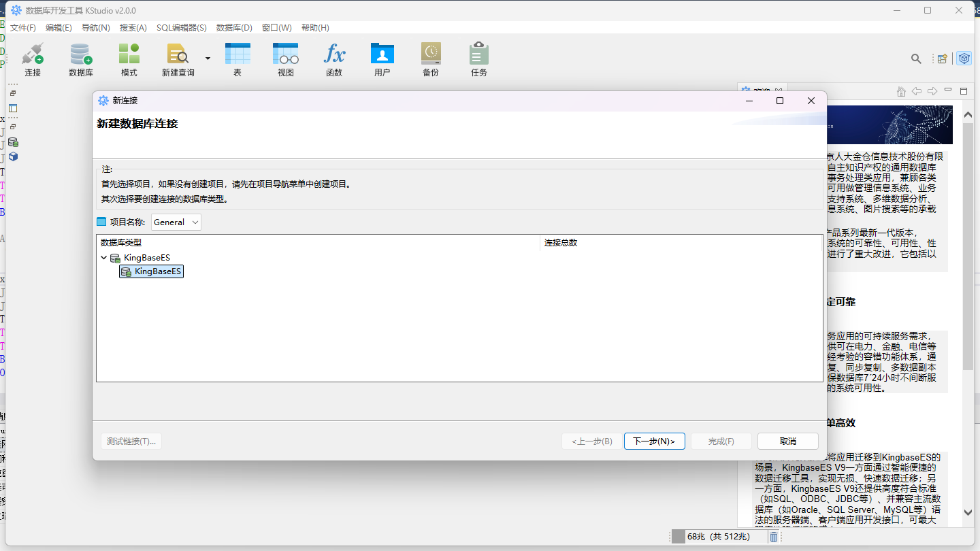
Task: Click the 视图 (View) toolbar icon
Action: [285, 54]
